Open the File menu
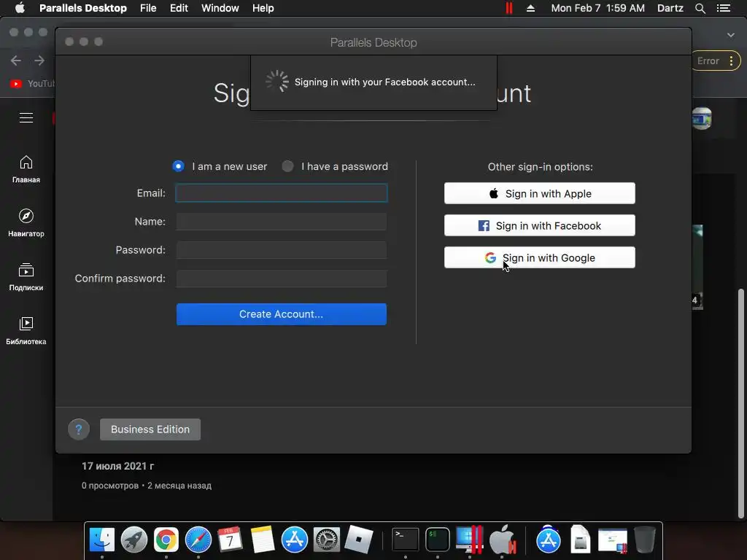Screen dimensions: 747x560 click(148, 8)
